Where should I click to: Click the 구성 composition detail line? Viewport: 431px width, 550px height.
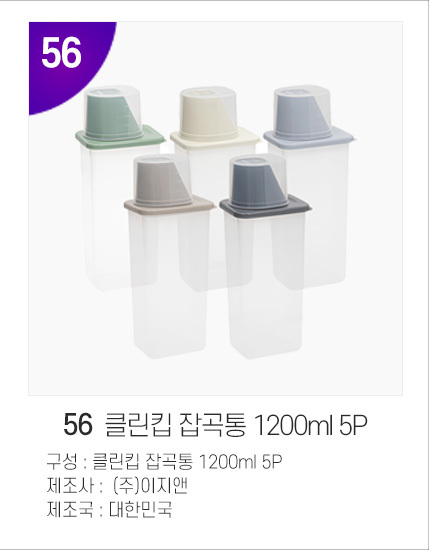(x=164, y=462)
